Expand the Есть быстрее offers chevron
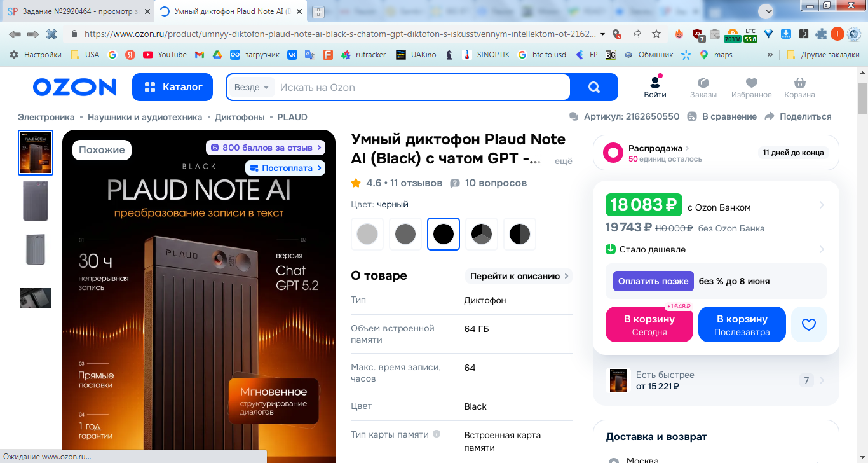Image resolution: width=868 pixels, height=463 pixels. click(x=822, y=380)
